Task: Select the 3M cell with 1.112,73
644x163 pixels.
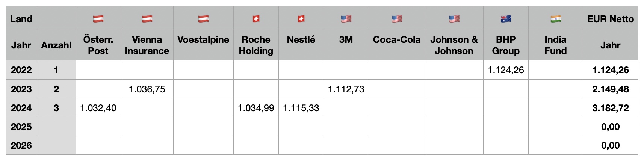Action: pyautogui.click(x=346, y=89)
